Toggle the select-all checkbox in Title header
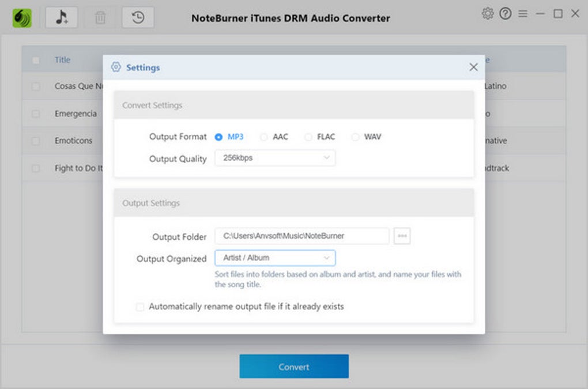Image resolution: width=588 pixels, height=389 pixels. 36,60
